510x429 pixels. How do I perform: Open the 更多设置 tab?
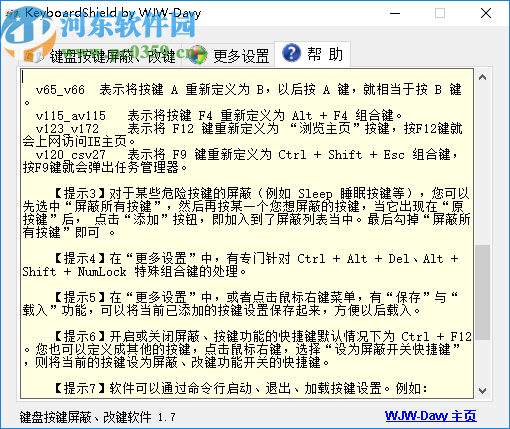[x=228, y=55]
